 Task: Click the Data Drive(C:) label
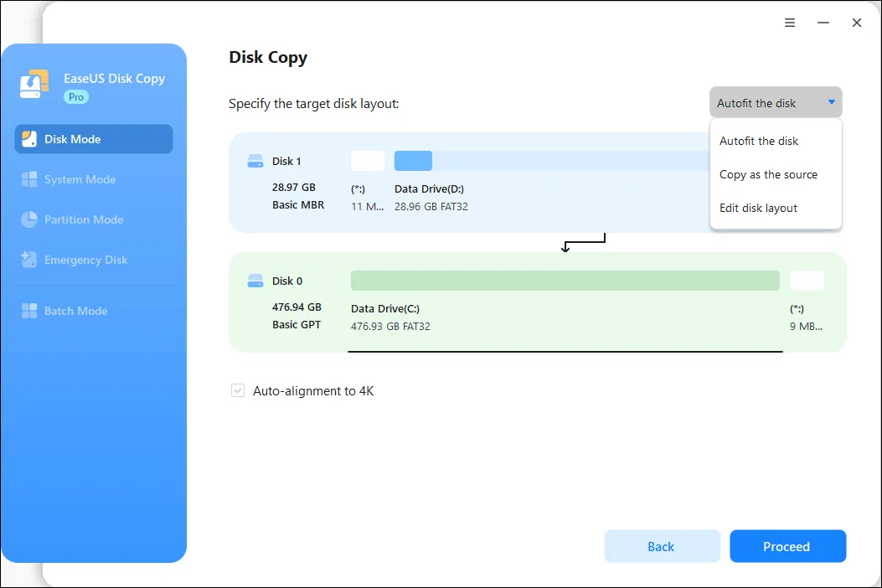(385, 309)
